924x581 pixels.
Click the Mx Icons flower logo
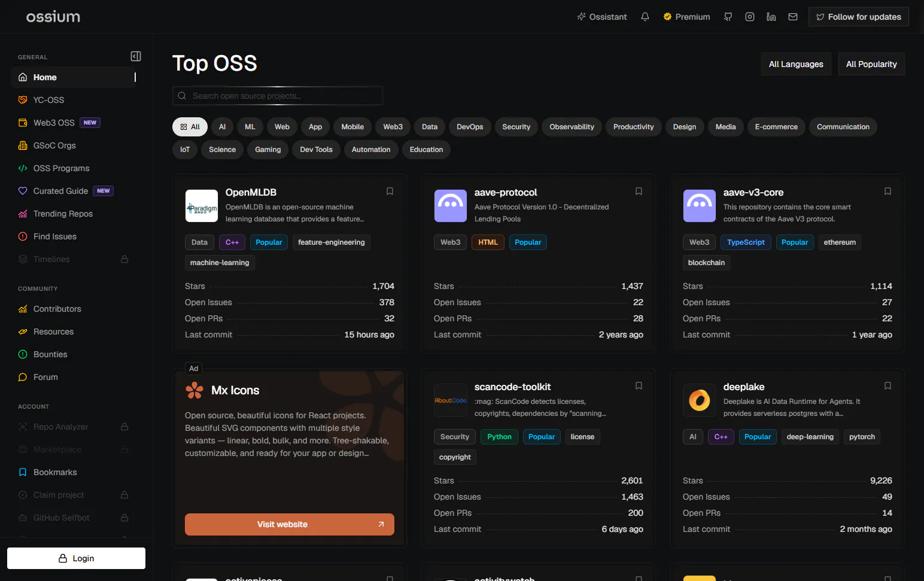coord(194,390)
